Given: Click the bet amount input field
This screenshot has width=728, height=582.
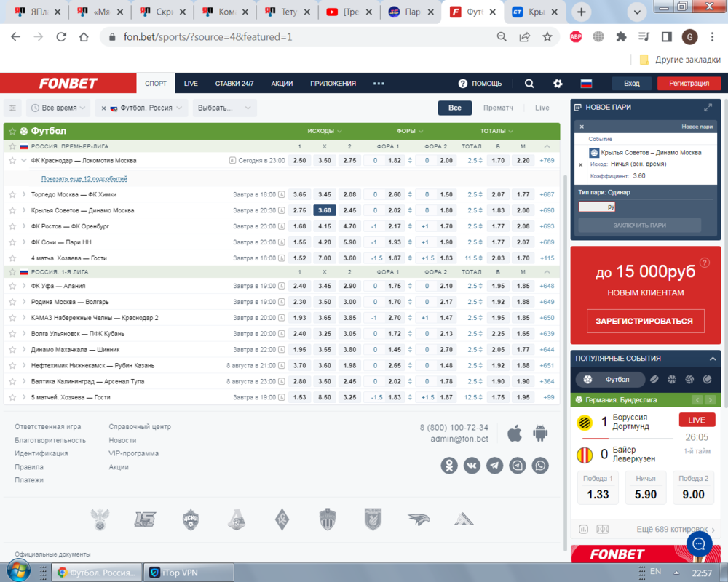Looking at the screenshot, I should pos(597,207).
